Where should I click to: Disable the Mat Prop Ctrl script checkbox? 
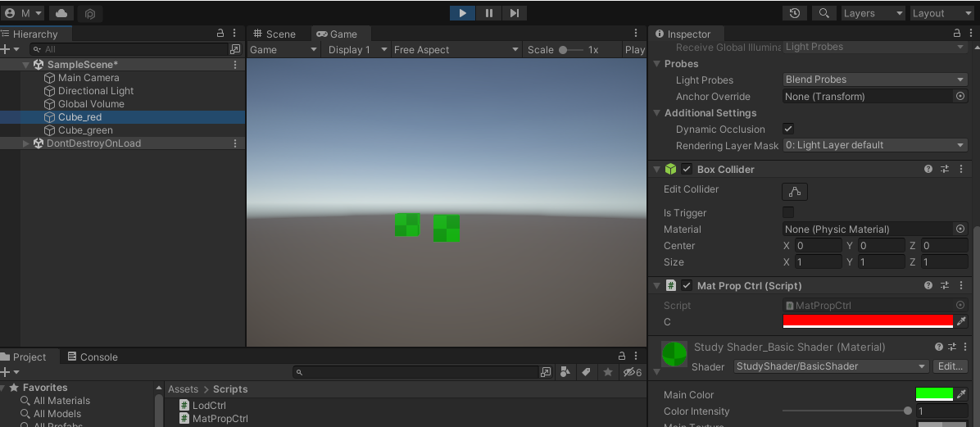687,285
